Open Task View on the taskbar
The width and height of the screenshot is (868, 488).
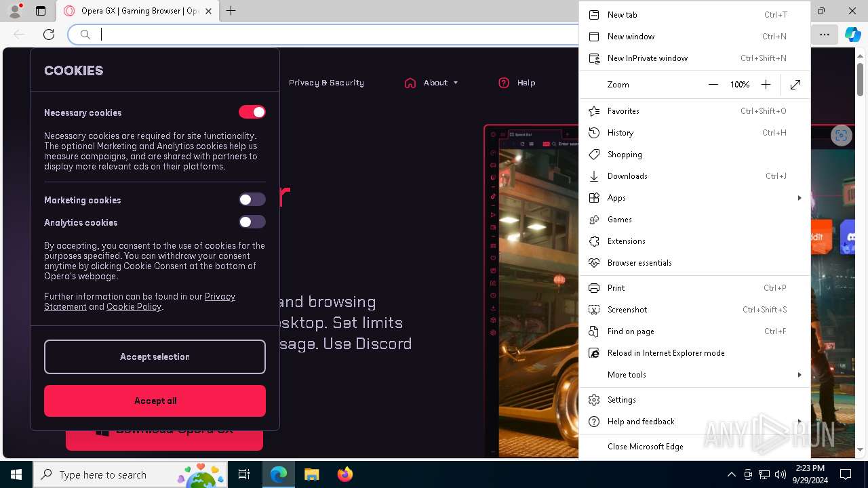(x=244, y=474)
